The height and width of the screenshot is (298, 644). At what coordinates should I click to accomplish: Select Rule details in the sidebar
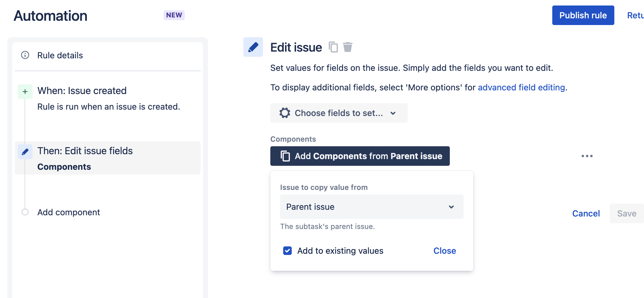pos(60,55)
